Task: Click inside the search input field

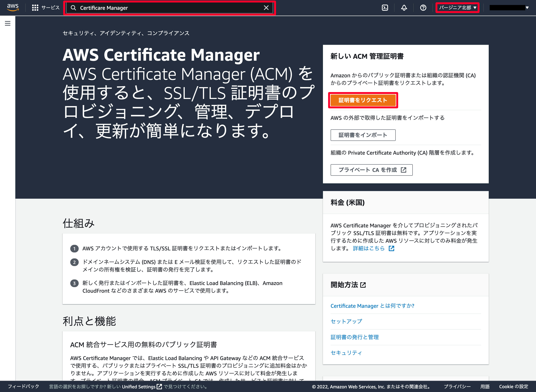Action: [166, 8]
